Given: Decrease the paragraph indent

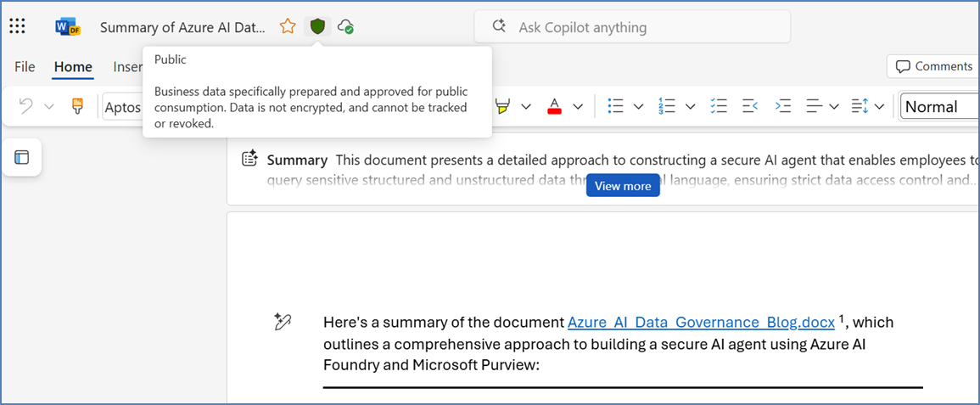Looking at the screenshot, I should [750, 106].
